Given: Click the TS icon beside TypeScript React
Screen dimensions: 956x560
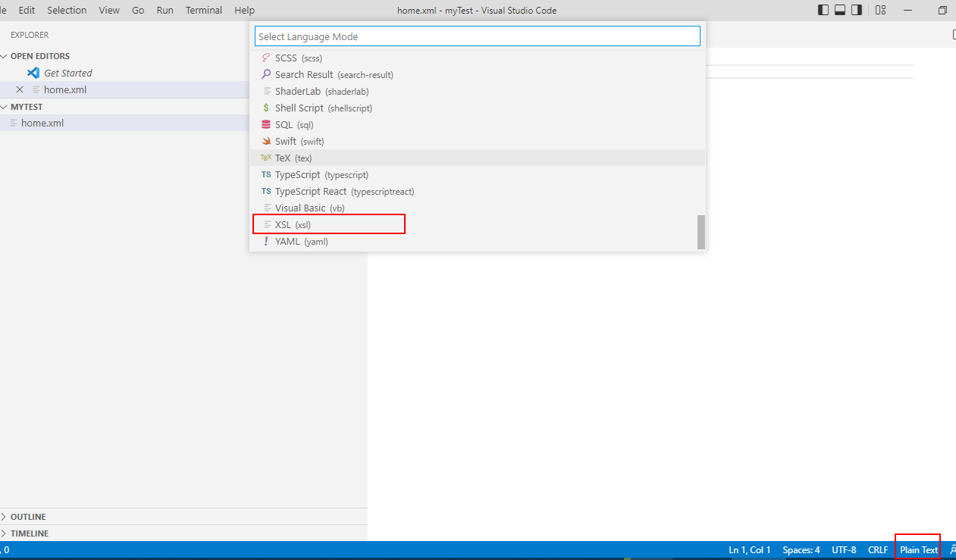Looking at the screenshot, I should click(x=266, y=191).
